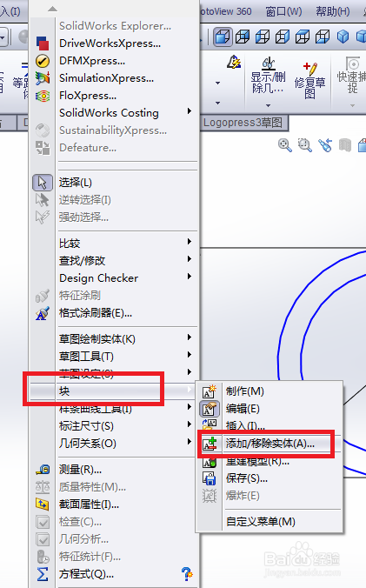Click the format painter icon
This screenshot has width=366, height=588.
tap(43, 313)
